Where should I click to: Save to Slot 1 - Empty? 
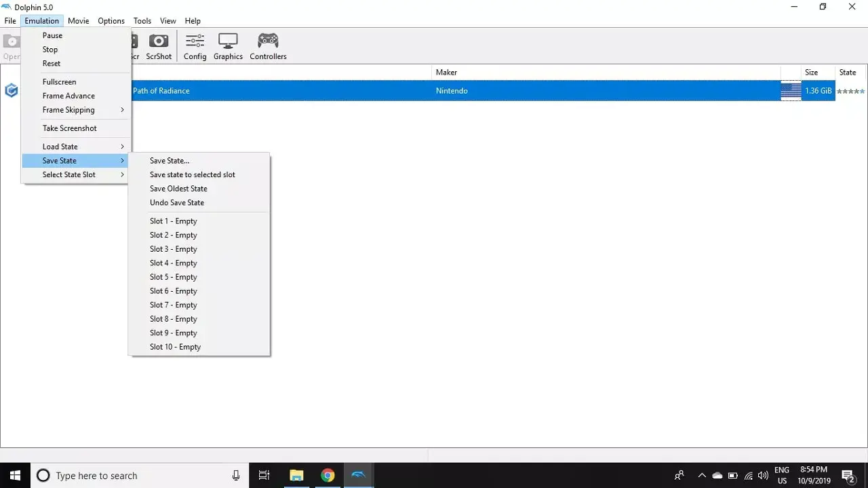pyautogui.click(x=199, y=221)
